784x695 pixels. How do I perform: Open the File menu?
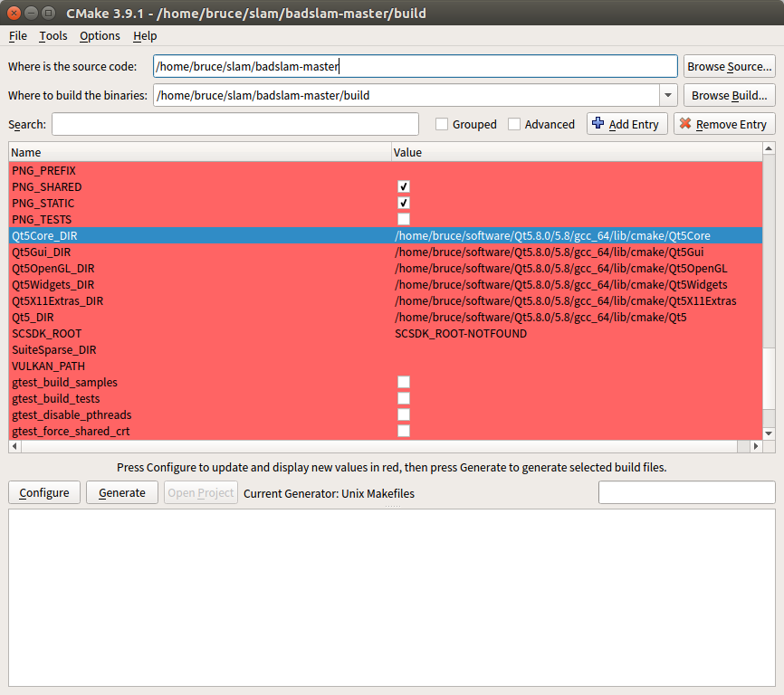(17, 35)
